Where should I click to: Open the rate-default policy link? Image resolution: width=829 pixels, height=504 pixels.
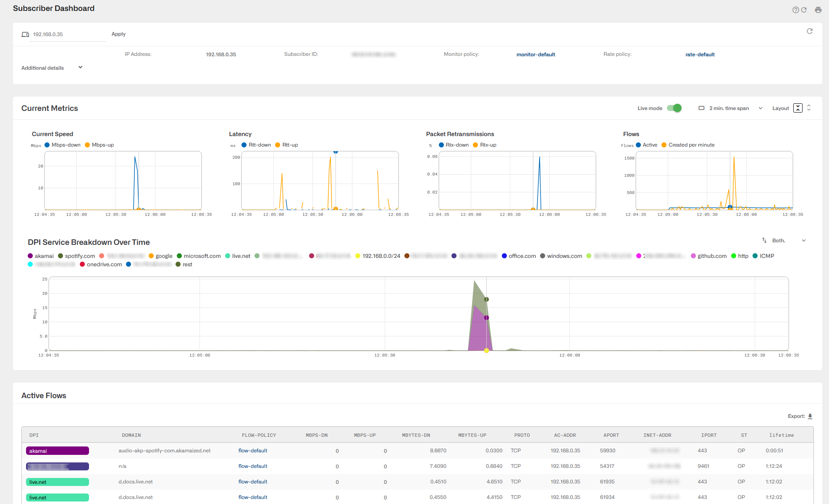click(700, 54)
